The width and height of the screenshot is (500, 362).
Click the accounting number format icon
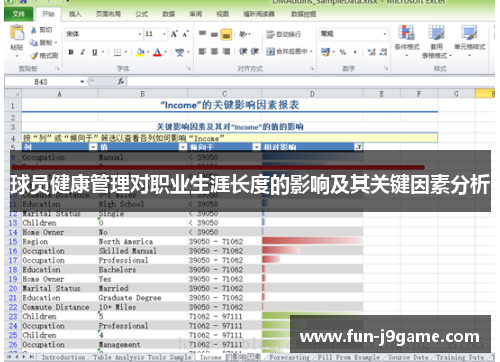pyautogui.click(x=325, y=52)
